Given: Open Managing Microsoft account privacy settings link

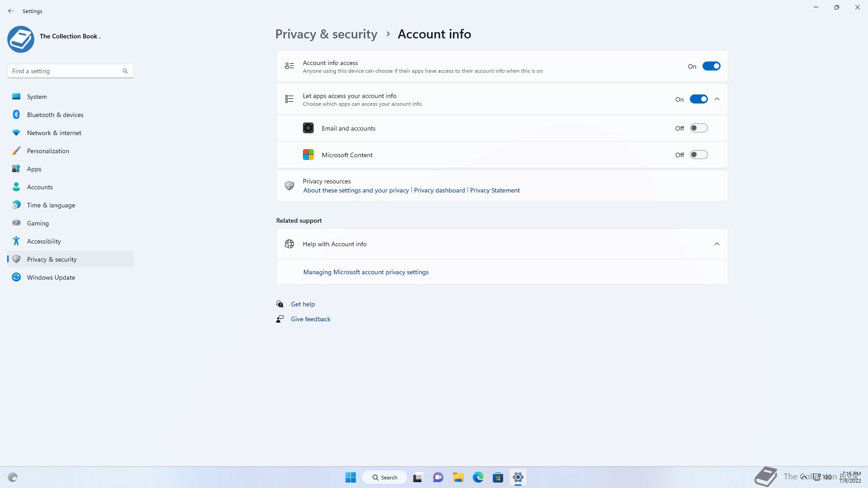Looking at the screenshot, I should coord(366,272).
